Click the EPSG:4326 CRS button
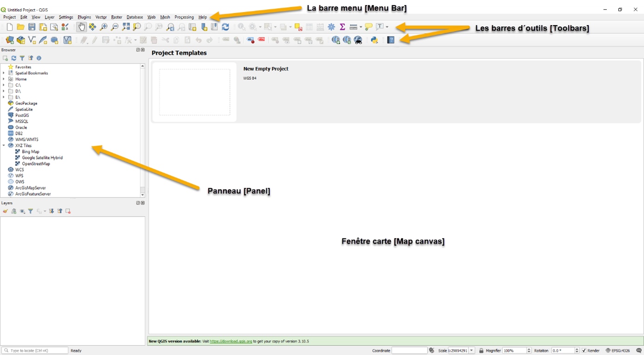 point(619,350)
